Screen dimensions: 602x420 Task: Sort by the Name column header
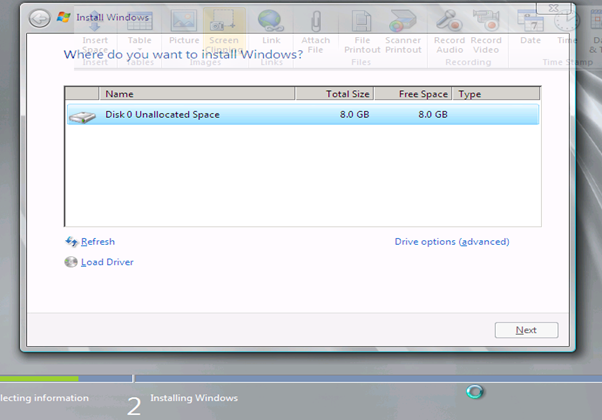(x=197, y=94)
